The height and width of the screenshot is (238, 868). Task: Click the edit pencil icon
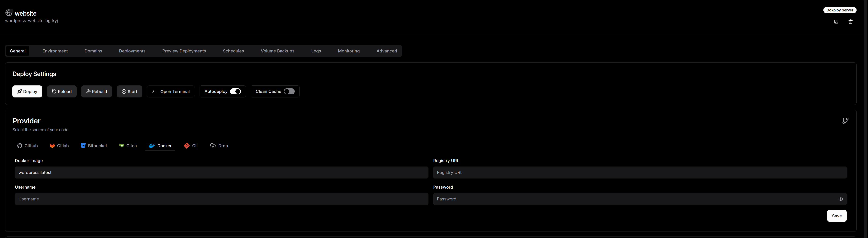pyautogui.click(x=836, y=22)
